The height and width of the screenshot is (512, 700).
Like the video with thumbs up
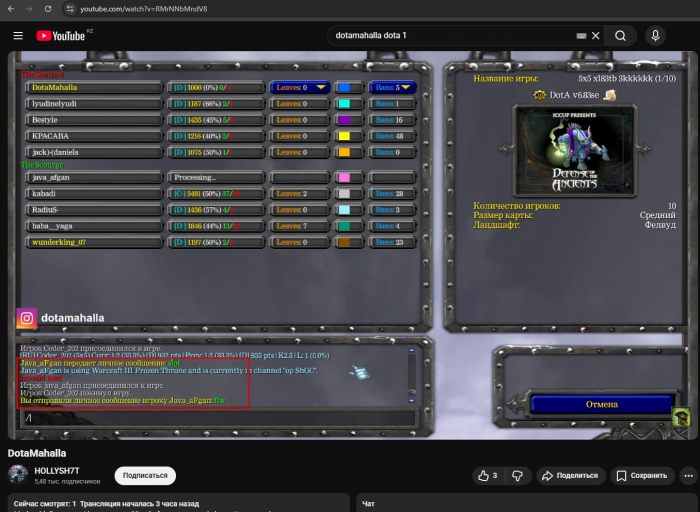488,476
